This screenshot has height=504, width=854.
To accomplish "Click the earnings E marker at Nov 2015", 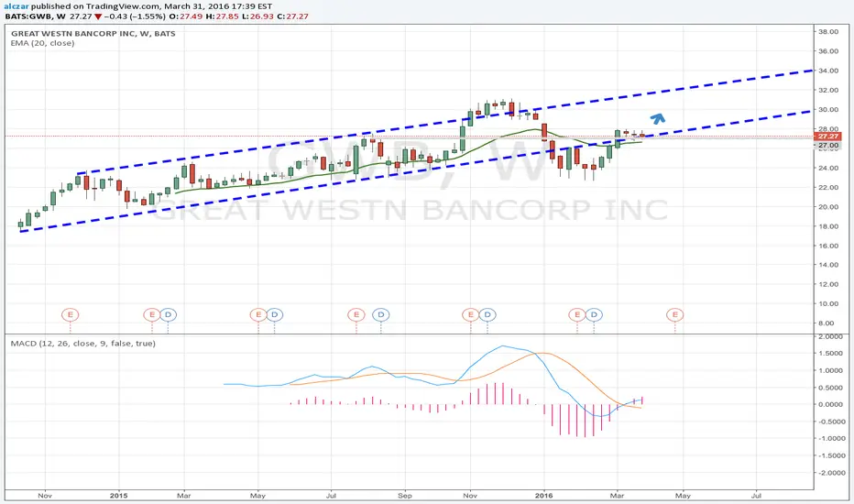I will pyautogui.click(x=471, y=314).
